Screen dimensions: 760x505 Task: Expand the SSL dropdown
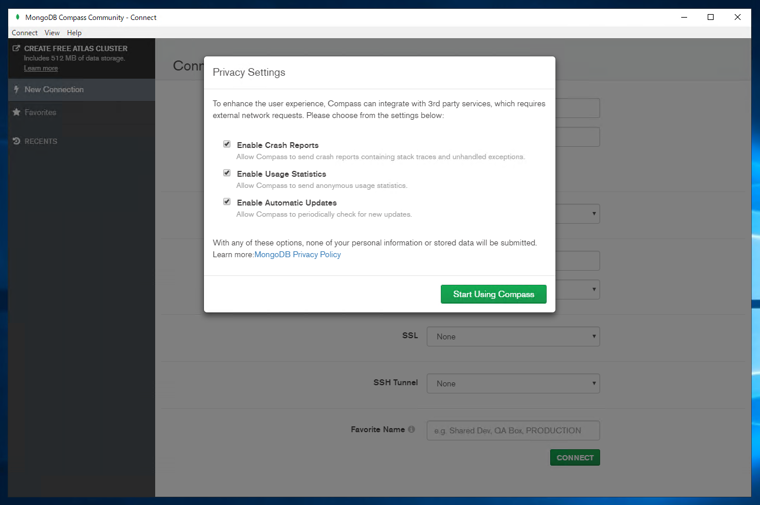click(513, 336)
